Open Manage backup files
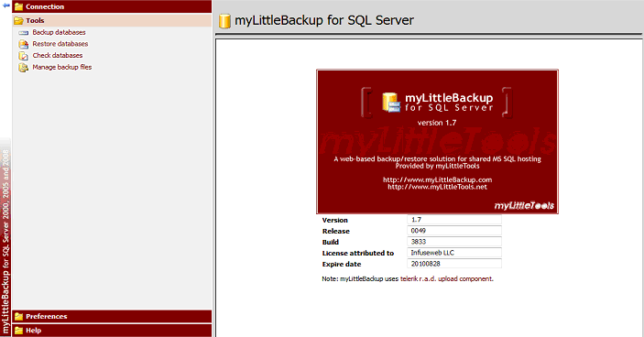Image resolution: width=644 pixels, height=337 pixels. point(62,68)
